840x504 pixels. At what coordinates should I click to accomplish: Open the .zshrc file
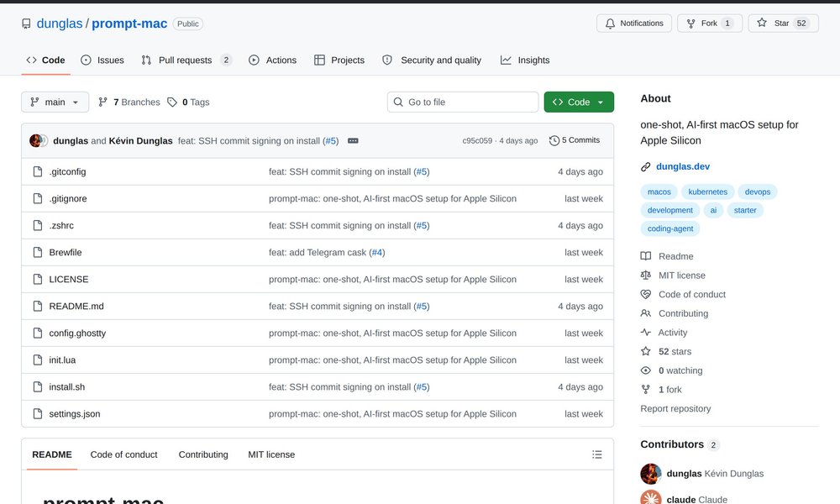(x=61, y=225)
